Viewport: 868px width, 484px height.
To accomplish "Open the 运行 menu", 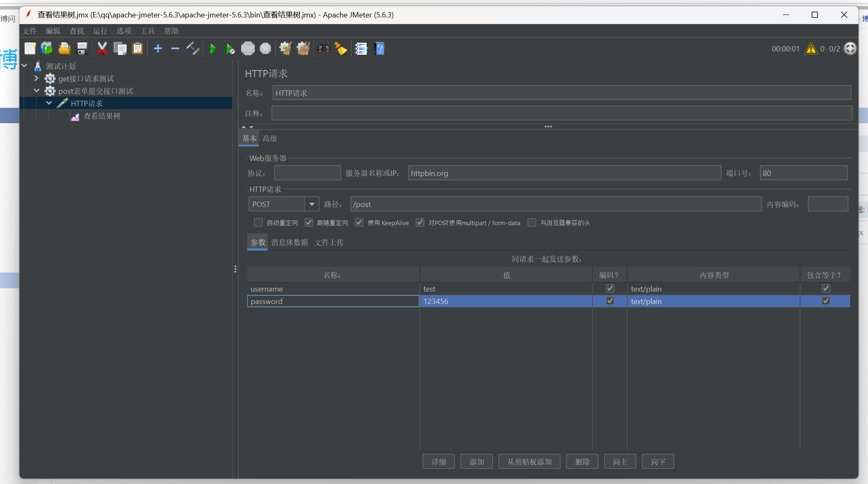I will pyautogui.click(x=100, y=31).
